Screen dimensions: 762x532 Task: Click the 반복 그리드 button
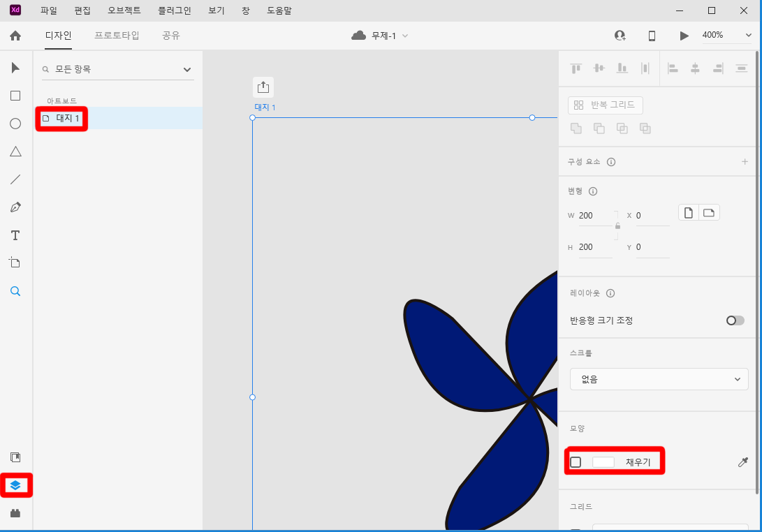pyautogui.click(x=606, y=105)
